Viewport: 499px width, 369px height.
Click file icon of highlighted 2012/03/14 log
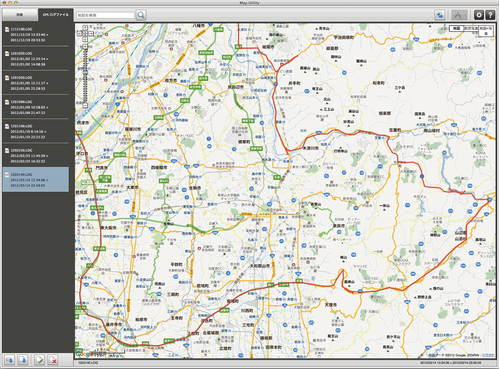coord(7,175)
